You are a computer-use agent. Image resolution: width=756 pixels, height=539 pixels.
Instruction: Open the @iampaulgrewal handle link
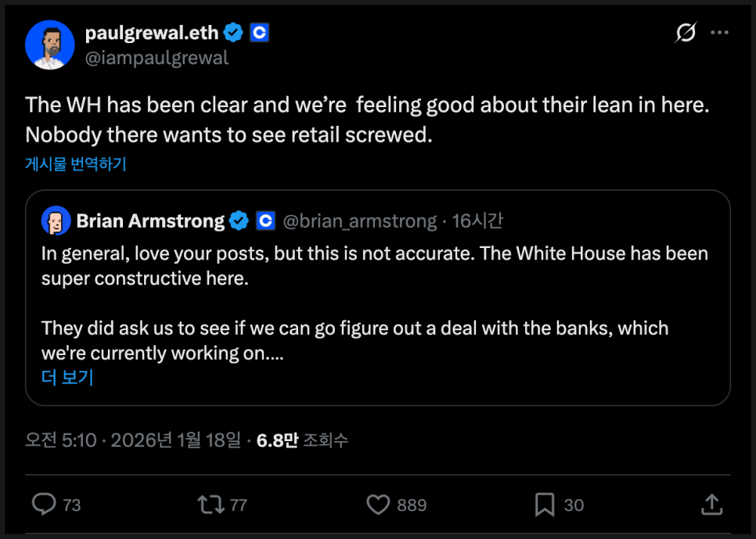click(x=157, y=58)
